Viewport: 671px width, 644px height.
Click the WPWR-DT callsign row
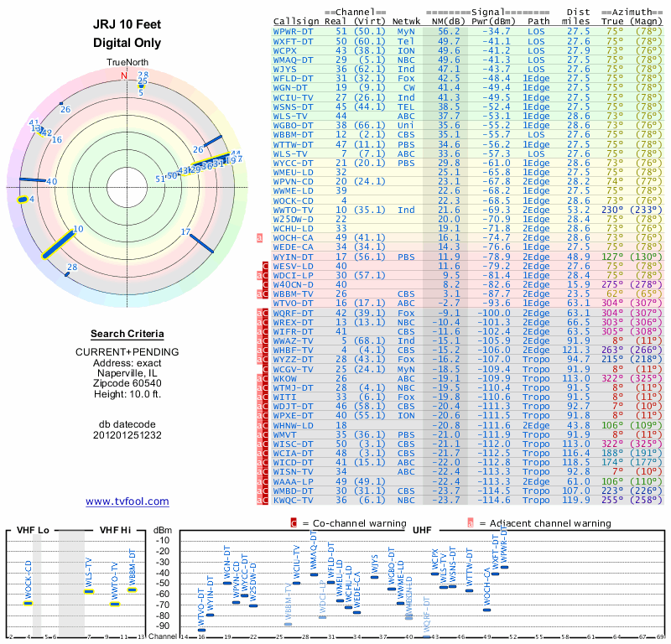click(468, 32)
